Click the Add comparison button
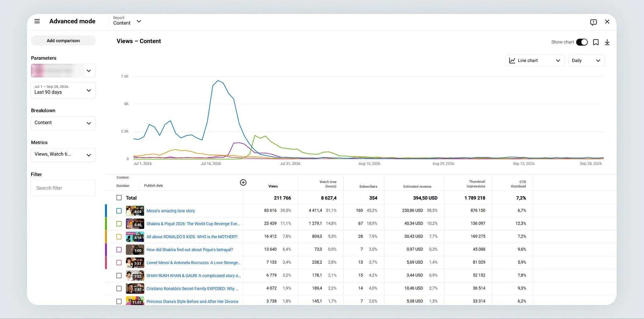 tap(63, 41)
